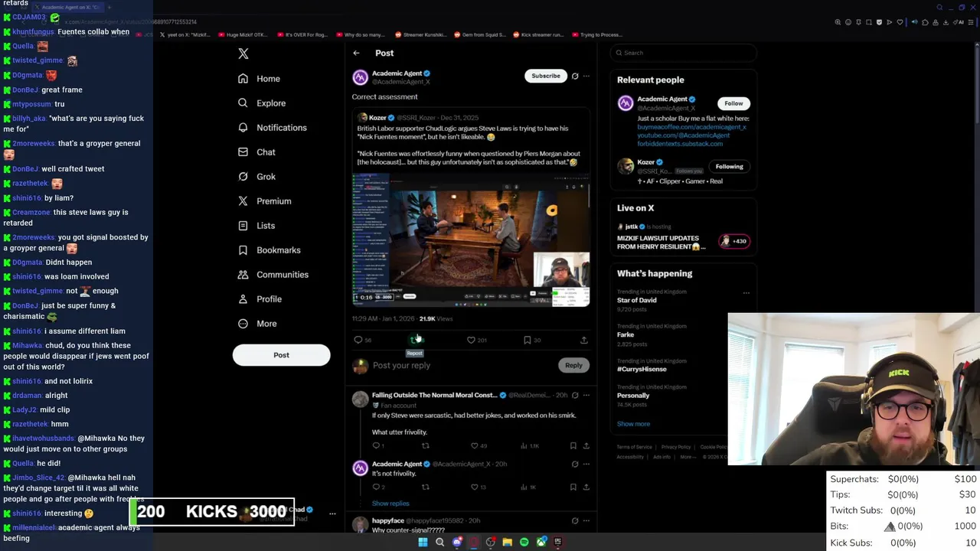The height and width of the screenshot is (551, 980).
Task: Play the quoted Kozer video
Action: coord(471,240)
